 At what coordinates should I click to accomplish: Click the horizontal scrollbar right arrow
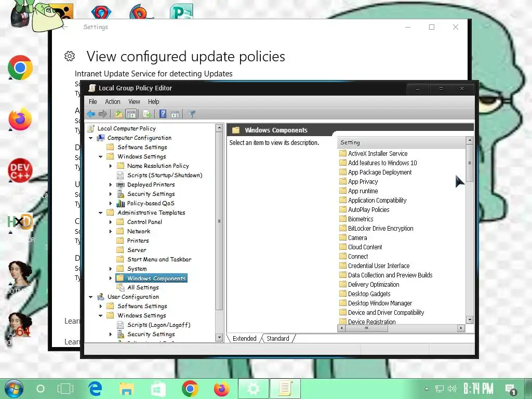[461, 328]
